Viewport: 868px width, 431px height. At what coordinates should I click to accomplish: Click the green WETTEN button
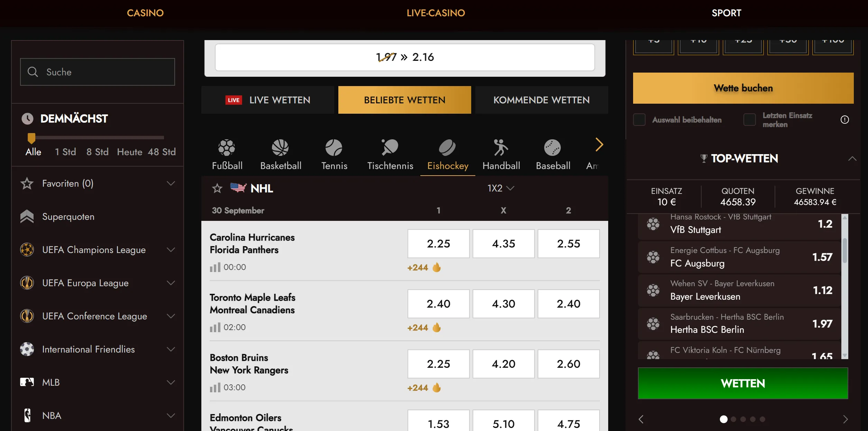[x=743, y=383]
